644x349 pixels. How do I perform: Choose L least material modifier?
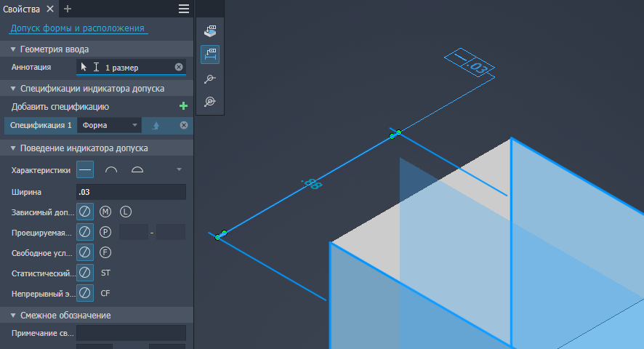tap(126, 212)
